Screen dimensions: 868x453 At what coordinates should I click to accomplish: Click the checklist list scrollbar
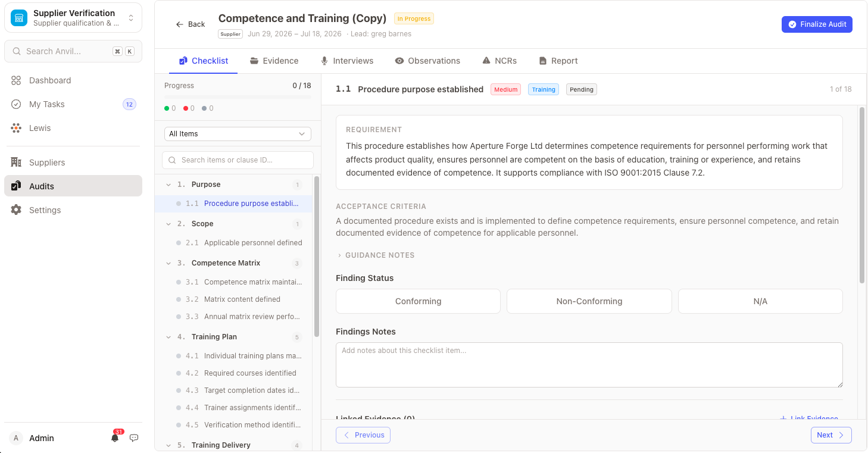tap(317, 256)
